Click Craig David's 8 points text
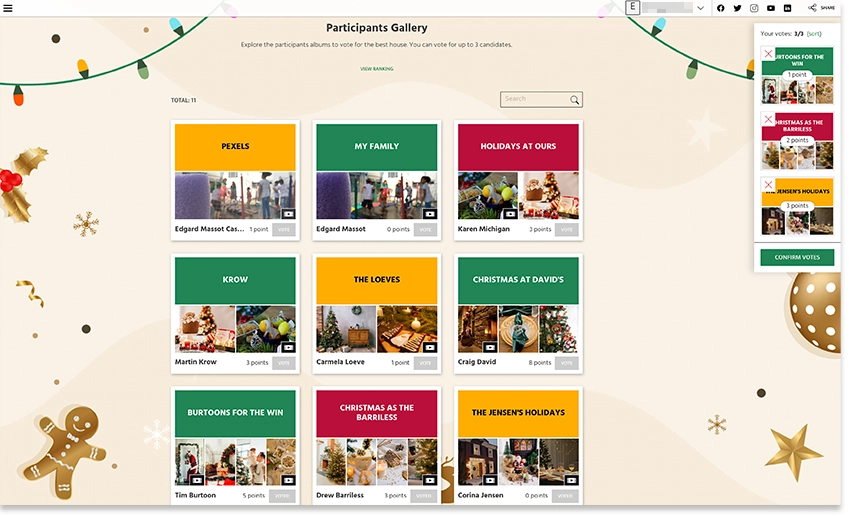The image size is (856, 517). pos(539,363)
